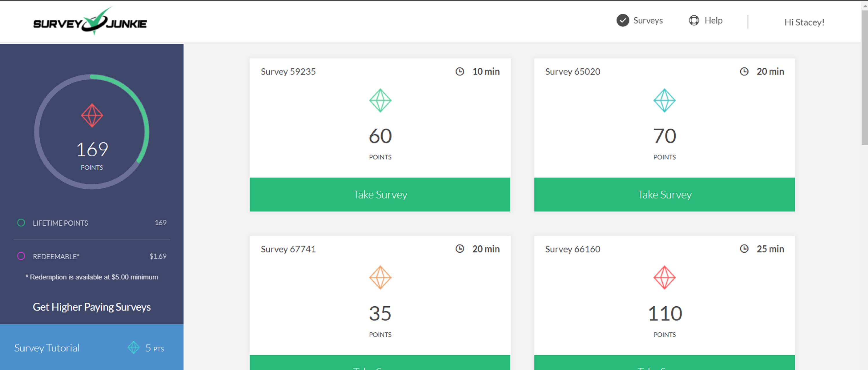Click the diamond icon in Survey Tutorial
The width and height of the screenshot is (868, 370).
tap(133, 347)
